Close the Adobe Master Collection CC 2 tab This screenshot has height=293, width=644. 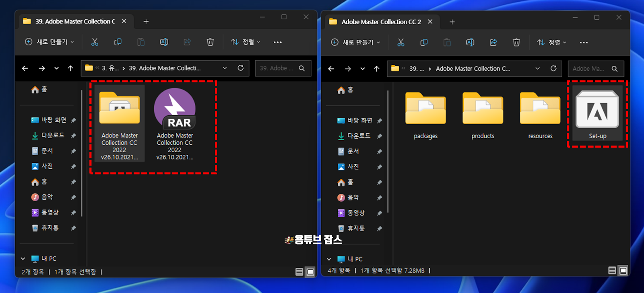point(430,21)
